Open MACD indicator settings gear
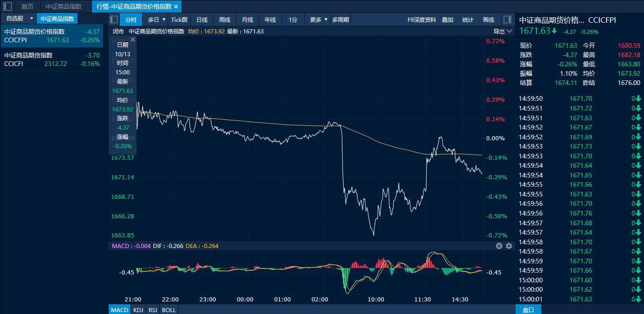 [x=509, y=246]
